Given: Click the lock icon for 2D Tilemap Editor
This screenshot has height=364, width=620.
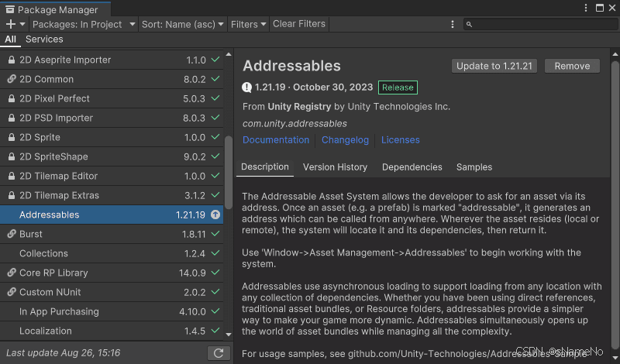Looking at the screenshot, I should click(x=12, y=176).
